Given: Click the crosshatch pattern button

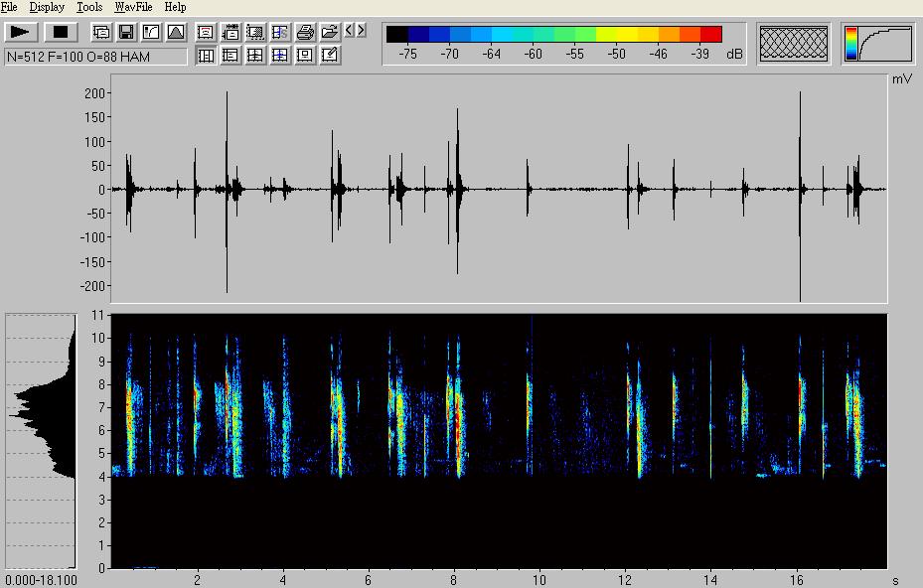Looking at the screenshot, I should (x=794, y=45).
